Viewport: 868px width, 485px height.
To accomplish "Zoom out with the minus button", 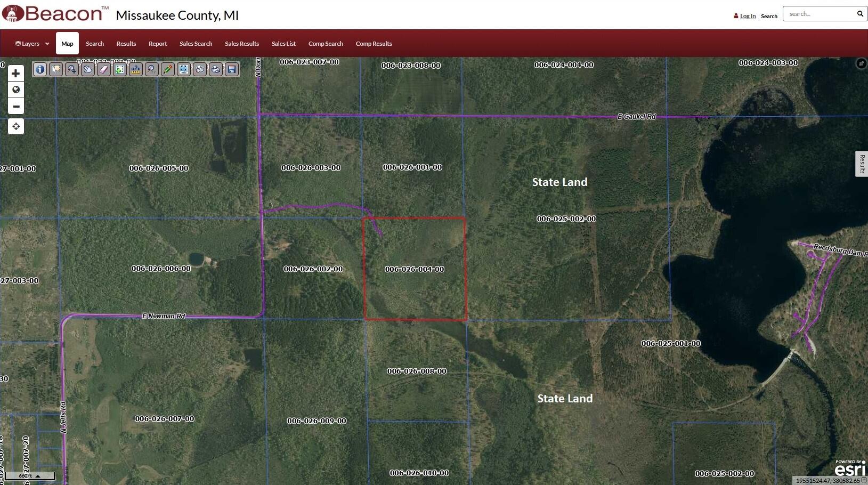I will pyautogui.click(x=16, y=106).
